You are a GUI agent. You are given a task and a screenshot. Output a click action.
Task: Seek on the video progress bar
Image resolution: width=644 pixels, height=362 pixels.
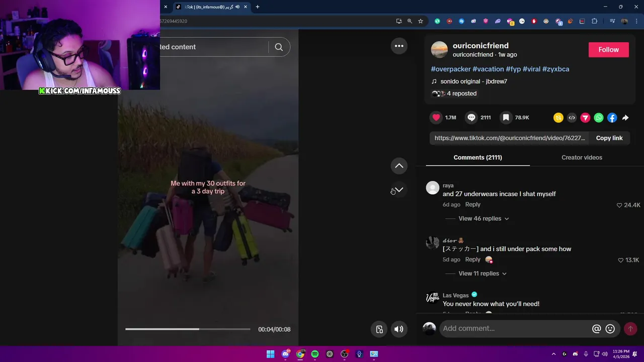pyautogui.click(x=188, y=329)
